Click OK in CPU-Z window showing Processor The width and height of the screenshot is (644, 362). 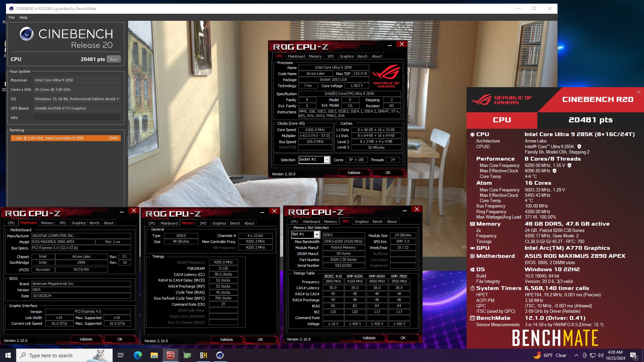388,173
